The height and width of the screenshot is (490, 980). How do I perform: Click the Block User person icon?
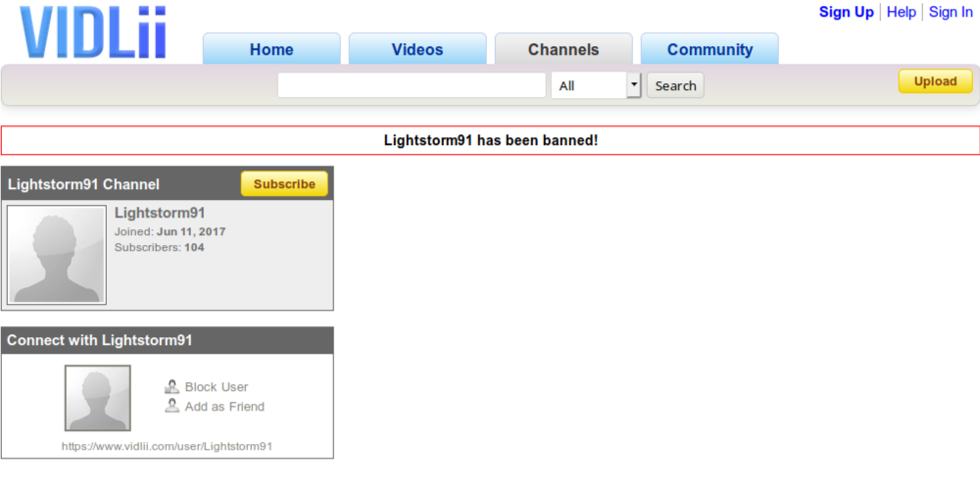[172, 387]
